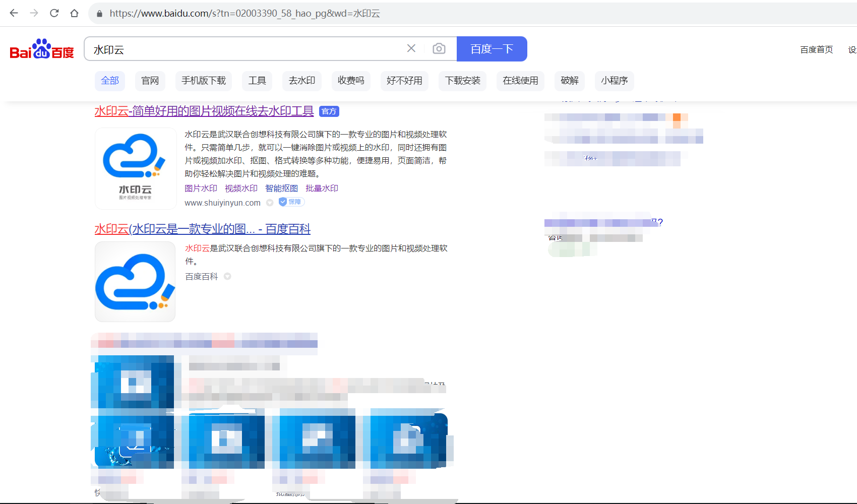Open the 图片水印 sublink
This screenshot has width=857, height=504.
tap(201, 188)
